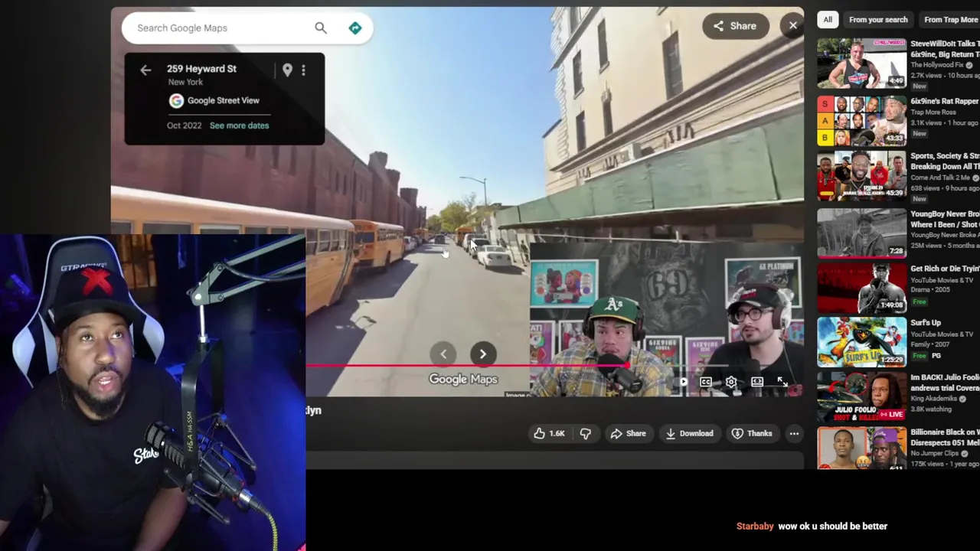Open 6ix9ine's Rat Rapper tier list thumbnail
The image size is (980, 551).
point(861,121)
